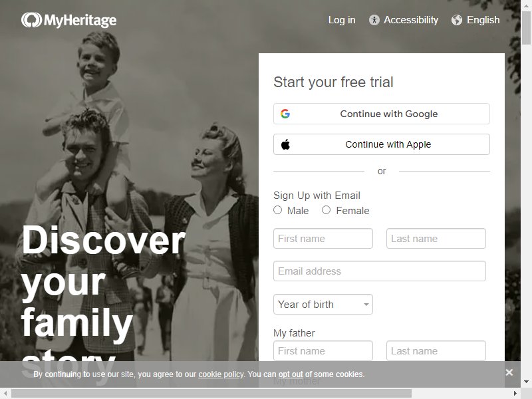532x399 pixels.
Task: Dismiss the cookie notice banner
Action: pyautogui.click(x=509, y=372)
